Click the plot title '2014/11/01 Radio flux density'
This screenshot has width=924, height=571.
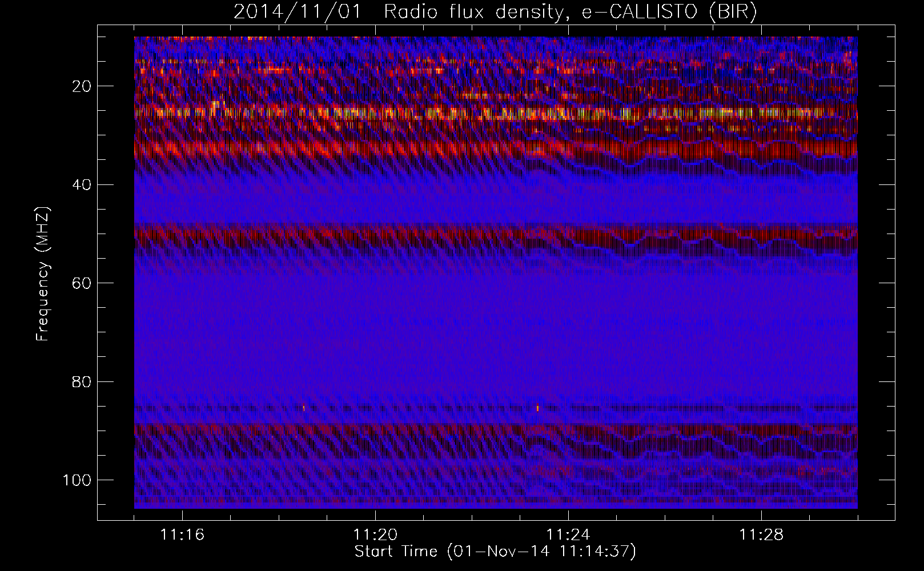coord(495,11)
